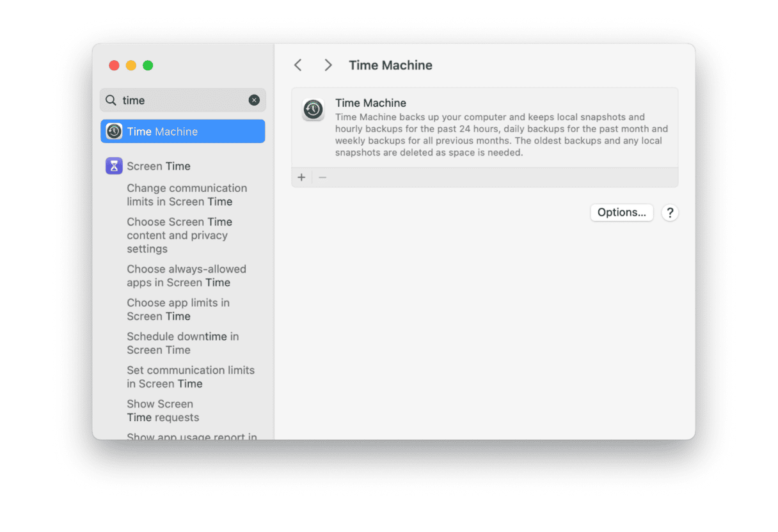This screenshot has height=532, width=778.
Task: Open Choose always-allowed apps in Screen Time
Action: tap(186, 276)
